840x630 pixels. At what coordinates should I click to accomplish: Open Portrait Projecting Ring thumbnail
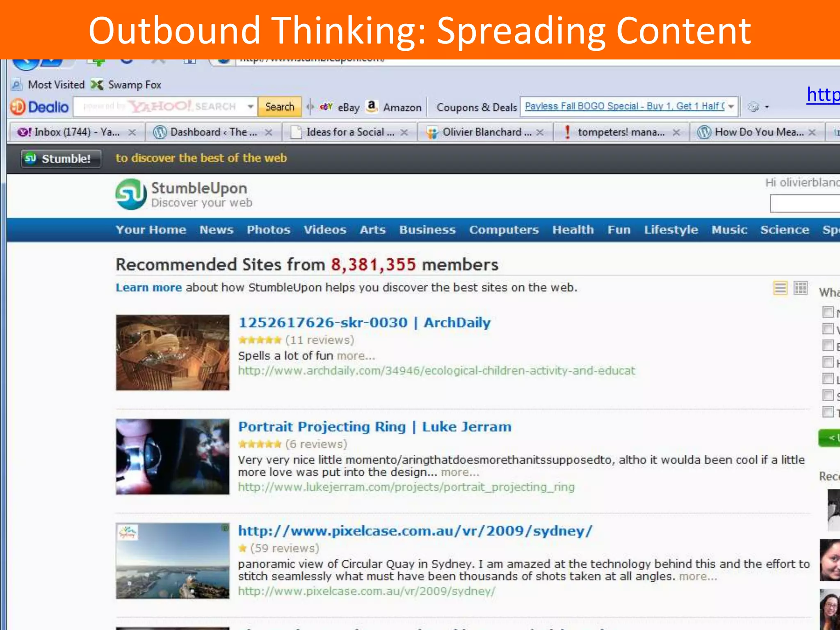[x=173, y=457]
